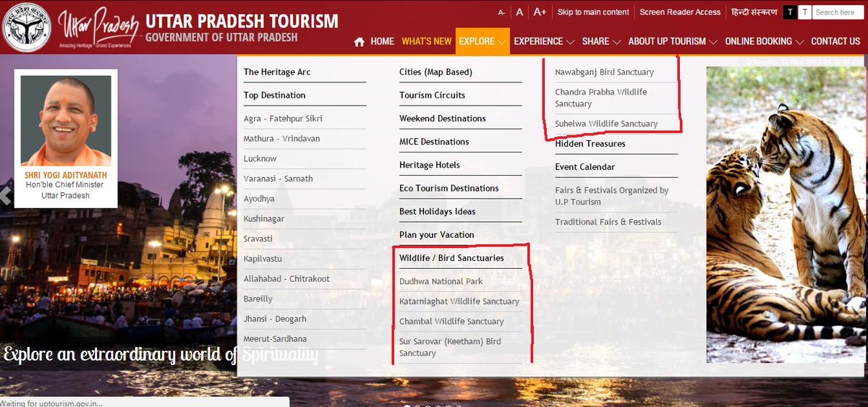Select Kapilvastu destination
868x407 pixels.
pos(263,259)
